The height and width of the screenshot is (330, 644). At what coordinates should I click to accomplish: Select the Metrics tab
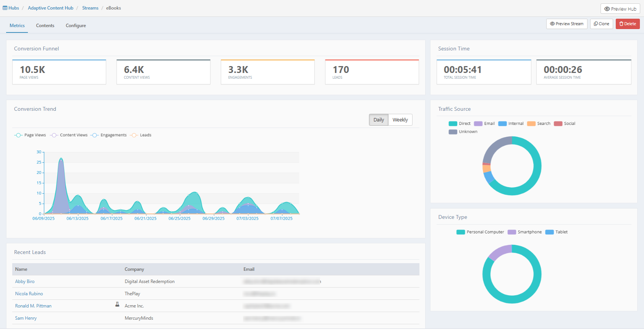17,26
